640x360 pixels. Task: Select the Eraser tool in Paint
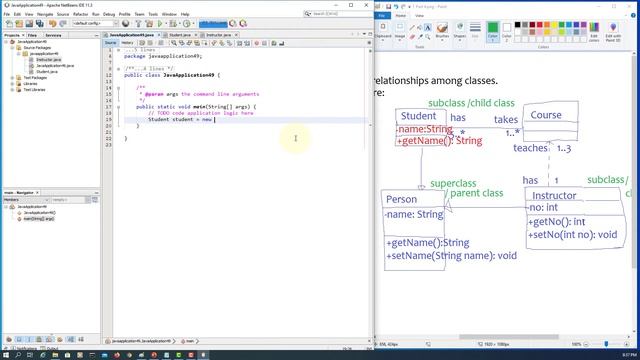[x=412, y=36]
